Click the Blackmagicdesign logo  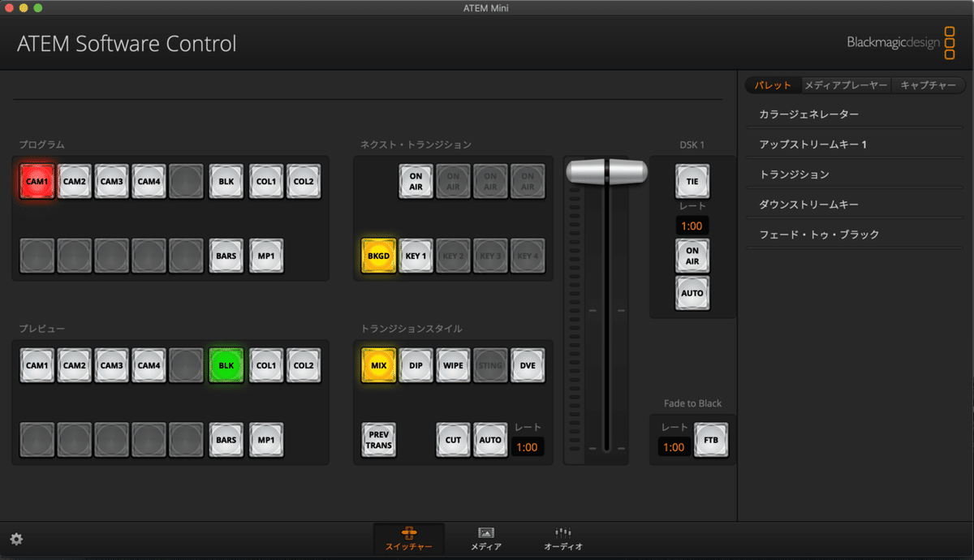point(901,43)
